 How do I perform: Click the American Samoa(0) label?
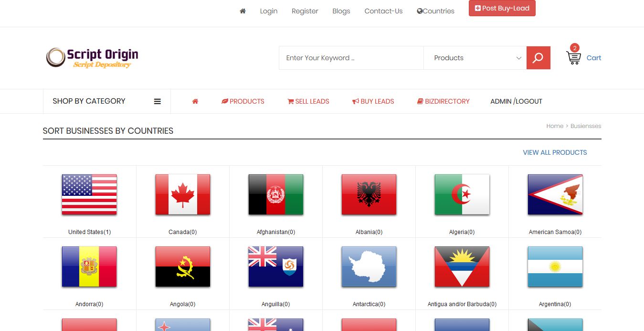pos(555,232)
